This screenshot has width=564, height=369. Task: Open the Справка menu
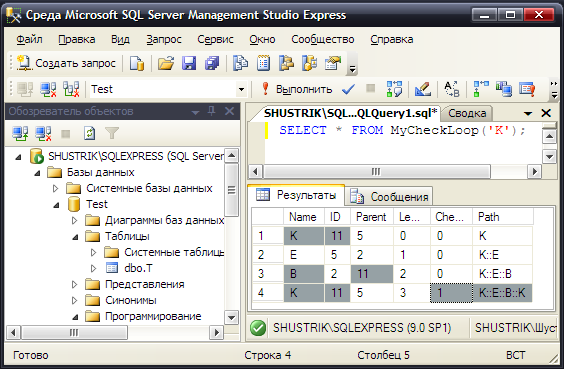tap(392, 39)
